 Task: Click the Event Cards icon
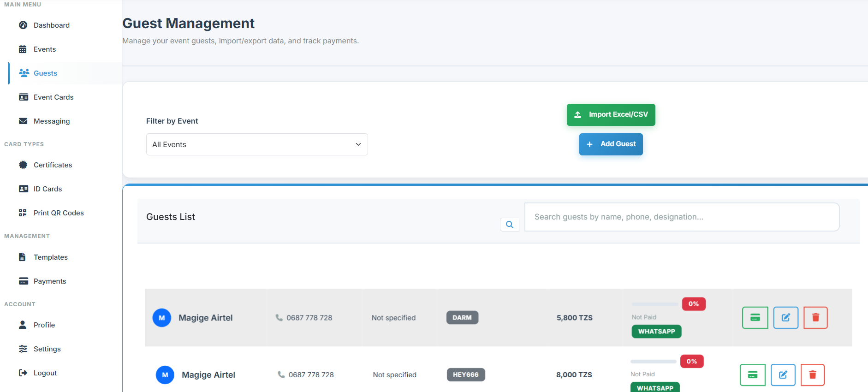[x=24, y=97]
